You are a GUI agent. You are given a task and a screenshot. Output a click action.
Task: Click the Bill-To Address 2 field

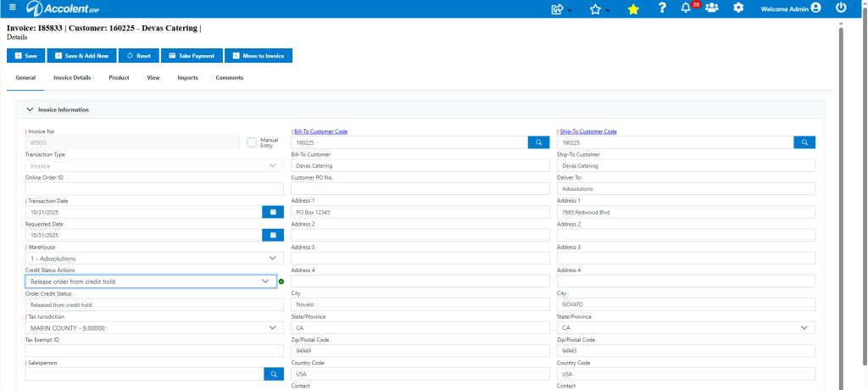[420, 235]
